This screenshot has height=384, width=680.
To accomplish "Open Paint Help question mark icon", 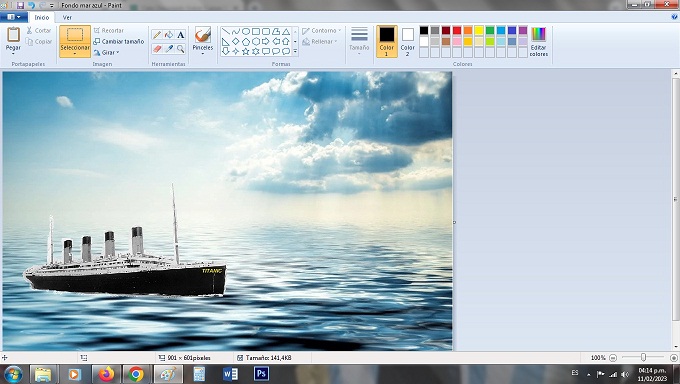I will [x=674, y=17].
